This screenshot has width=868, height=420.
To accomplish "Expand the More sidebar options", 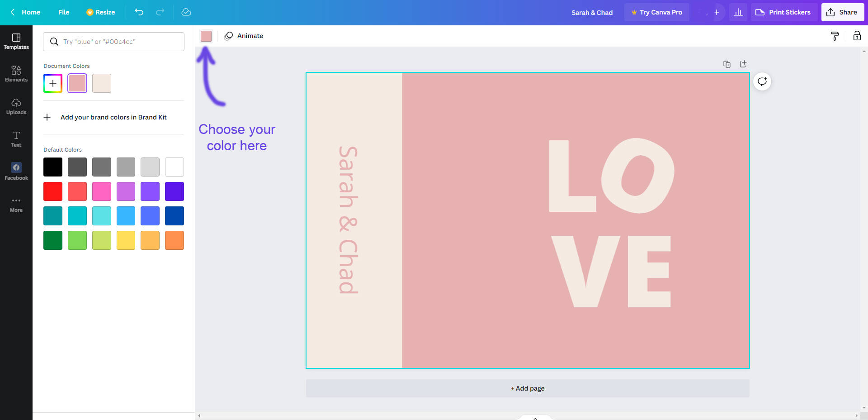I will point(16,205).
